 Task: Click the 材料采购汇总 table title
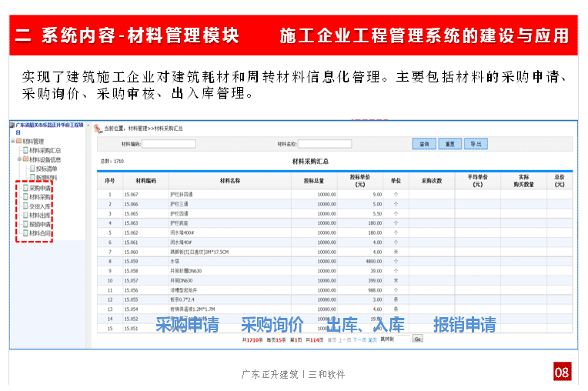click(x=310, y=161)
